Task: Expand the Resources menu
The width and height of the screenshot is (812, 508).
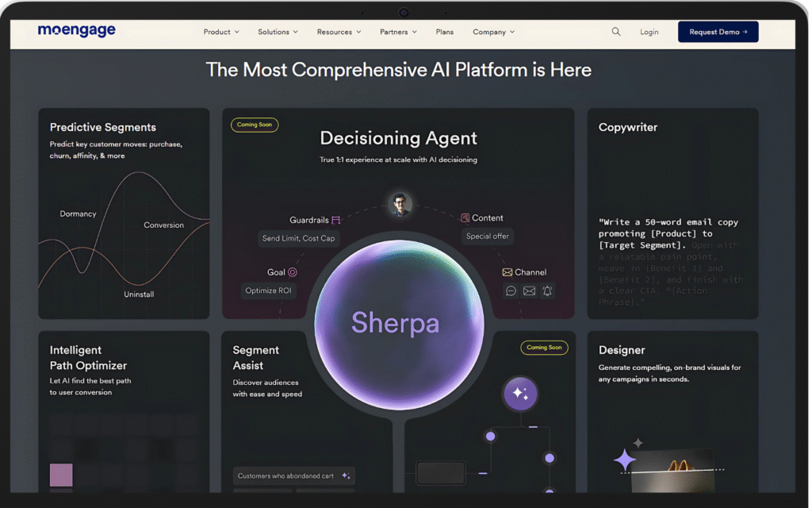Action: [339, 32]
